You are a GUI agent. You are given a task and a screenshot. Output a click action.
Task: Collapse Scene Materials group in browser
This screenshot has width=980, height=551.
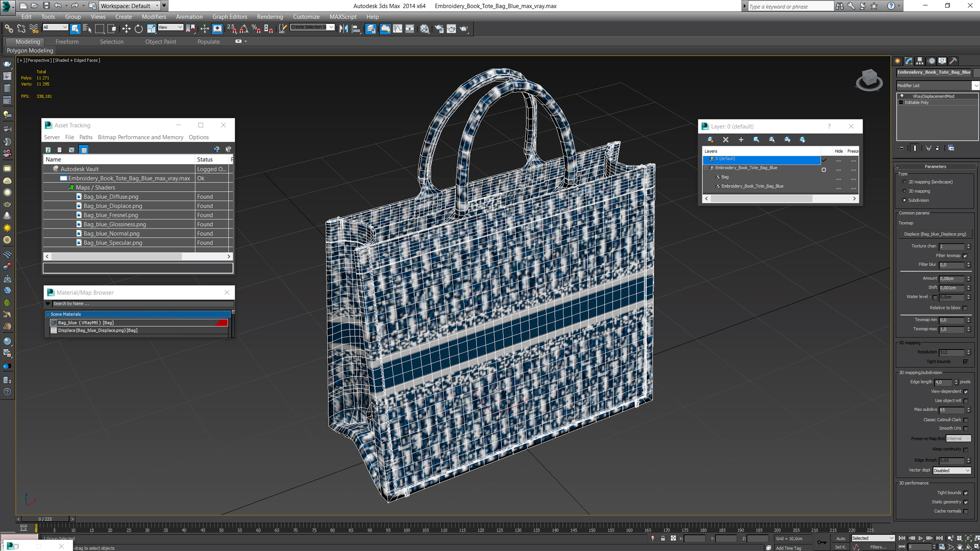(48, 314)
